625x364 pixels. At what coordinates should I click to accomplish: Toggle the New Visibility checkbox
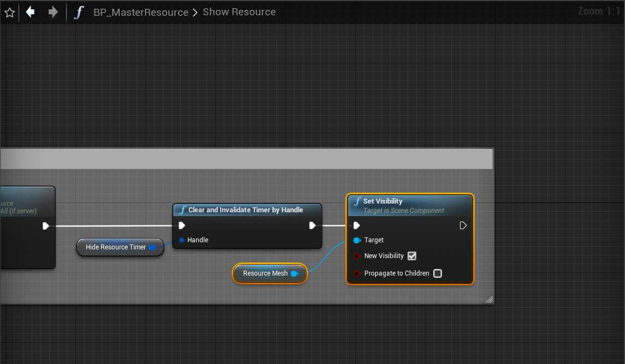tap(412, 256)
